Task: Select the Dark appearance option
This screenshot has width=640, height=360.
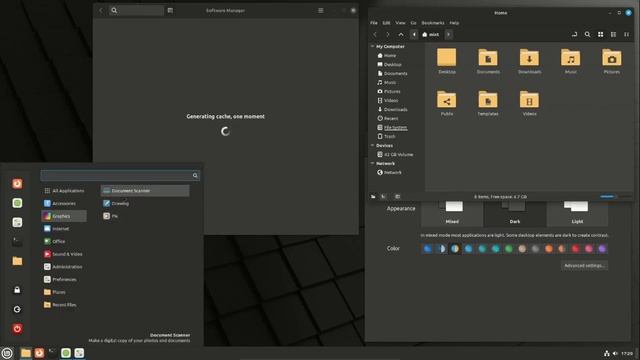Action: (515, 213)
